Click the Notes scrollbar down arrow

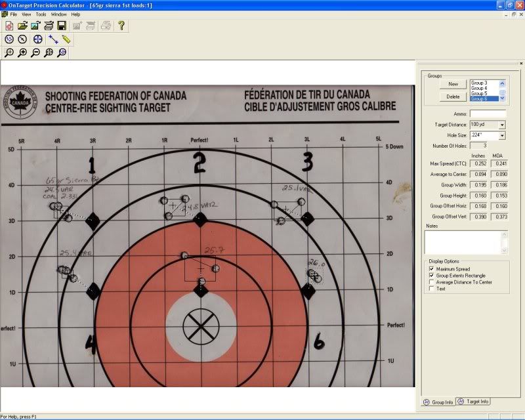pos(505,250)
